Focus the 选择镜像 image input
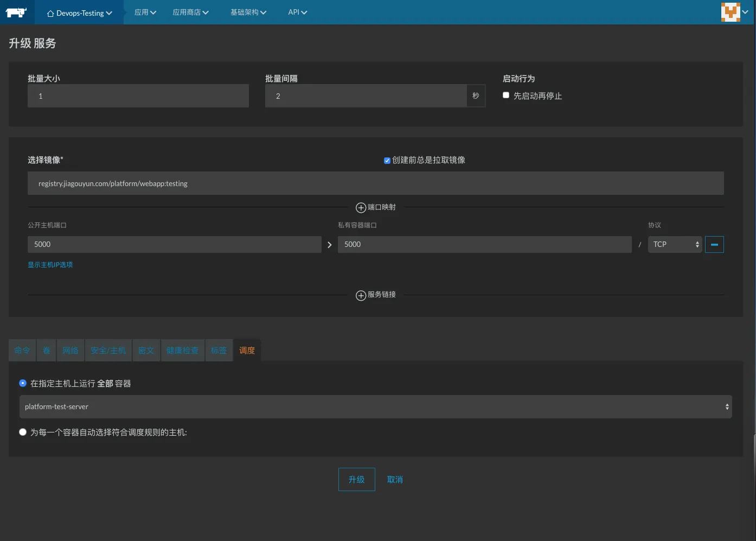This screenshot has height=541, width=756. point(376,183)
